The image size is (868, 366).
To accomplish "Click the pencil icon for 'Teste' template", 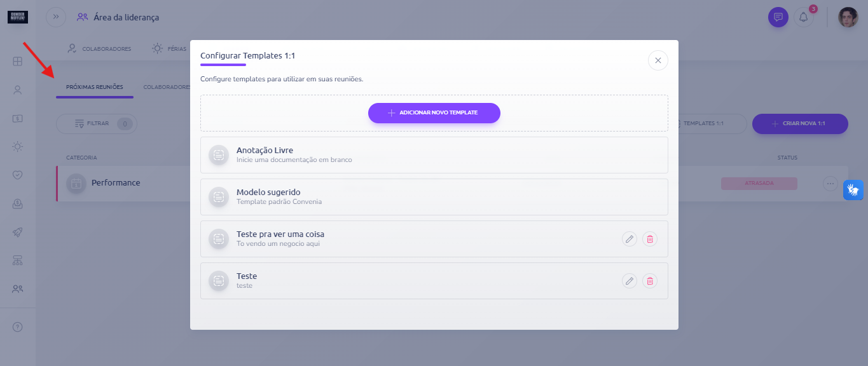I will (x=630, y=281).
